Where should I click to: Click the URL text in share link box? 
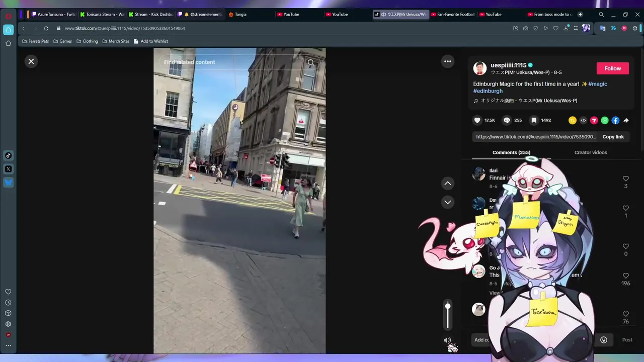tap(536, 137)
